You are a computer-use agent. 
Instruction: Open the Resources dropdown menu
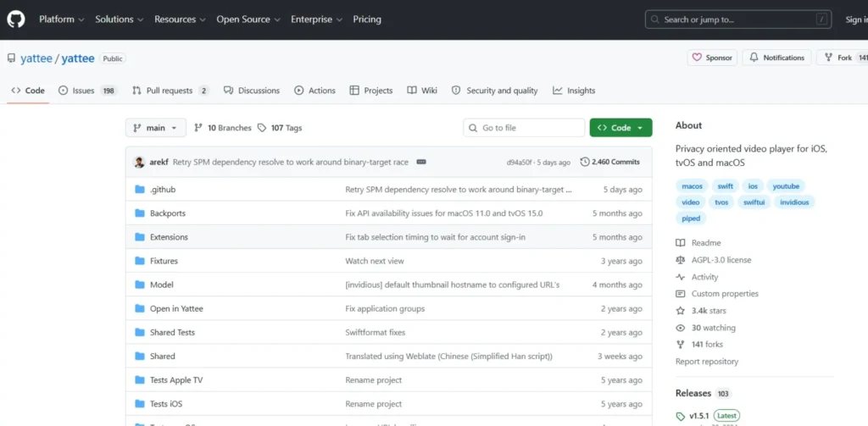(x=180, y=19)
